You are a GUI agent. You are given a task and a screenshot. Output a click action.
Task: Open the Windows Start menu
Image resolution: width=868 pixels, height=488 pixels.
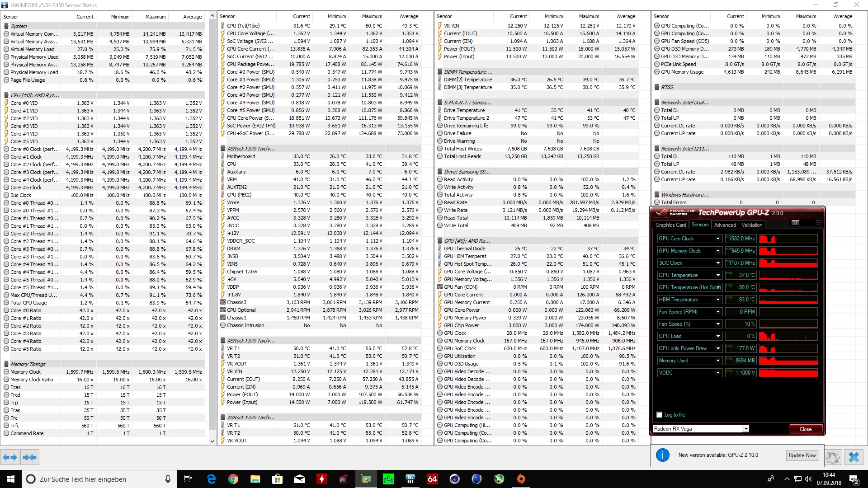coord(11,479)
